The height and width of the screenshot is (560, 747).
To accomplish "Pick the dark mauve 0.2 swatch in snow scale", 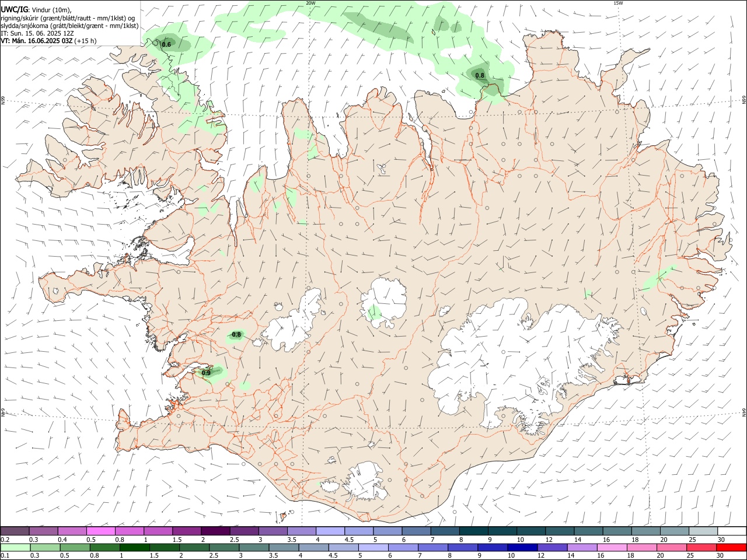I will [16, 531].
